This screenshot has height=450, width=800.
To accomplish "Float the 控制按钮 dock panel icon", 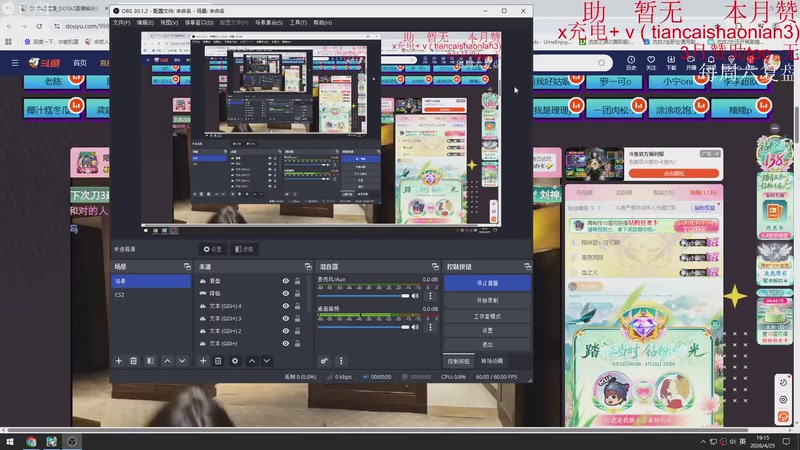I will (527, 266).
